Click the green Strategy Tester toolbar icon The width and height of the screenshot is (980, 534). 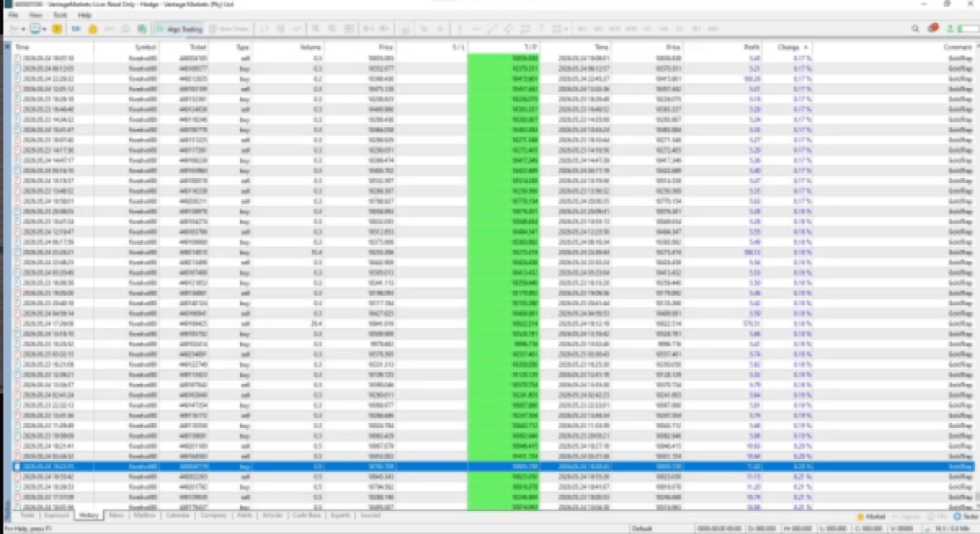pyautogui.click(x=143, y=29)
